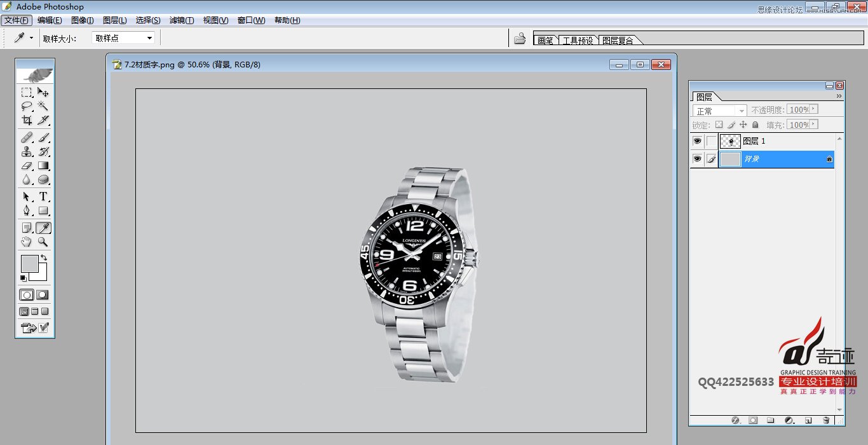
Task: Select the Clone Stamp tool
Action: (x=27, y=151)
